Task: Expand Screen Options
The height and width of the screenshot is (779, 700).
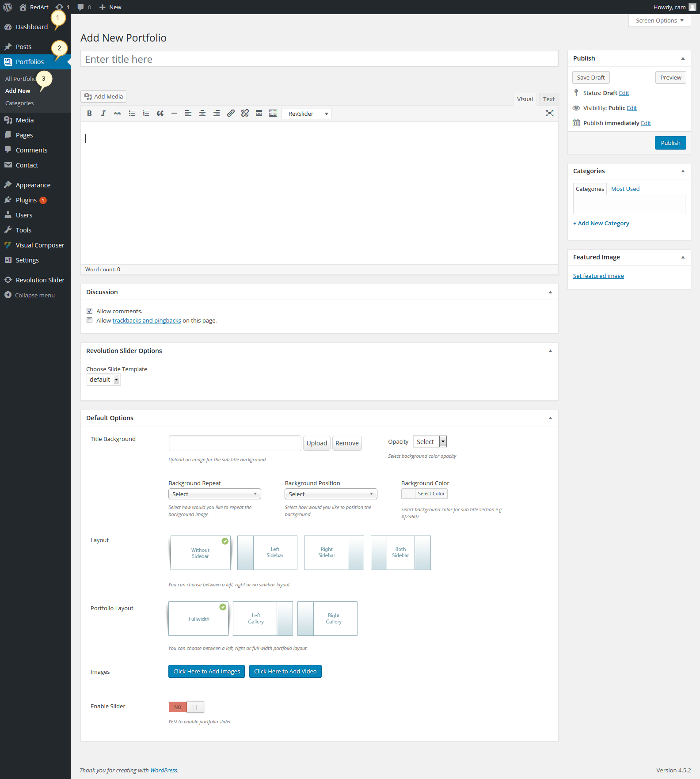Action: tap(660, 21)
